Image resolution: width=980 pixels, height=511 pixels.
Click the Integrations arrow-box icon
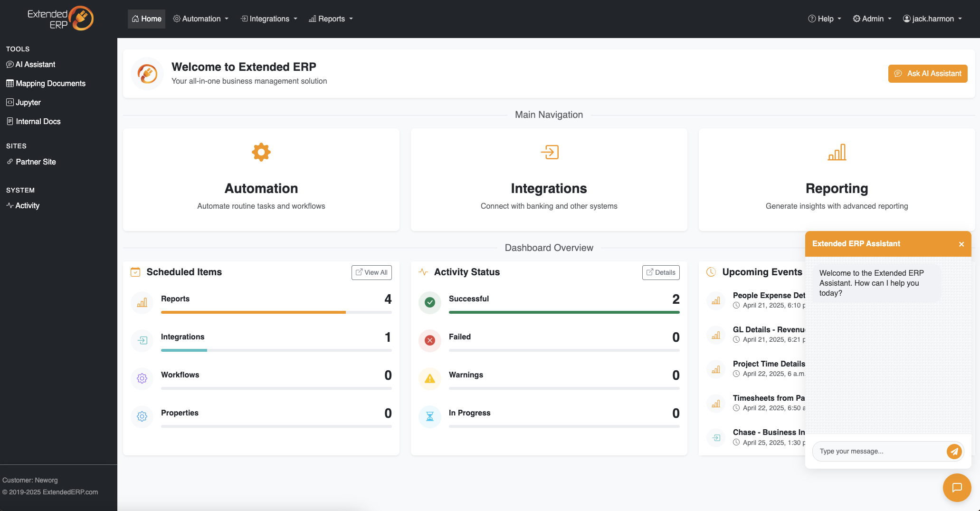click(x=550, y=152)
